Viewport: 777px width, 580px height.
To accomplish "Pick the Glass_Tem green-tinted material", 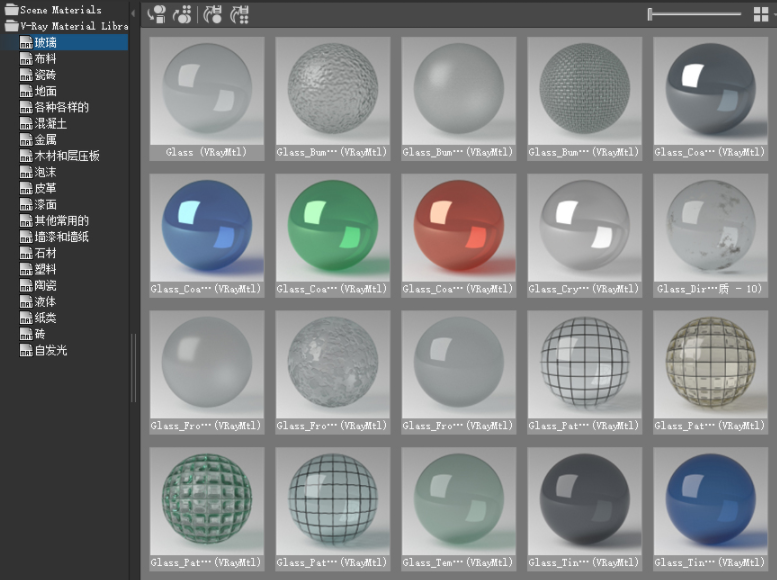I will pos(458,509).
